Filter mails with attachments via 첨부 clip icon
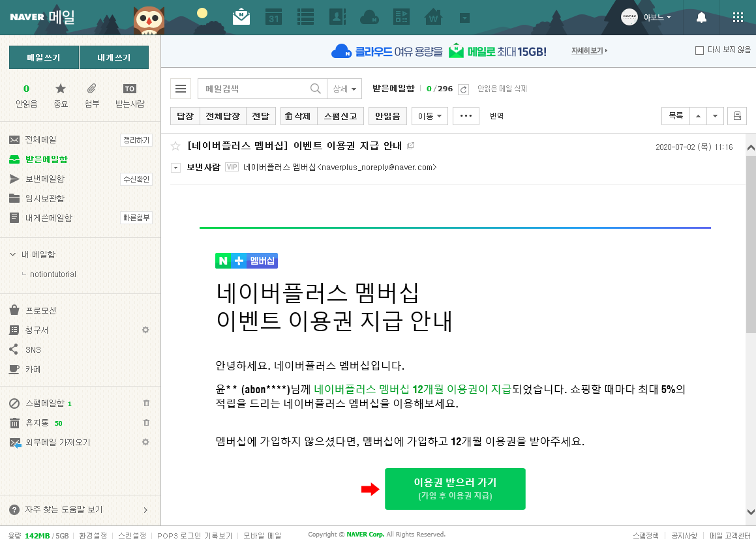Image resolution: width=756 pixels, height=545 pixels. [91, 95]
